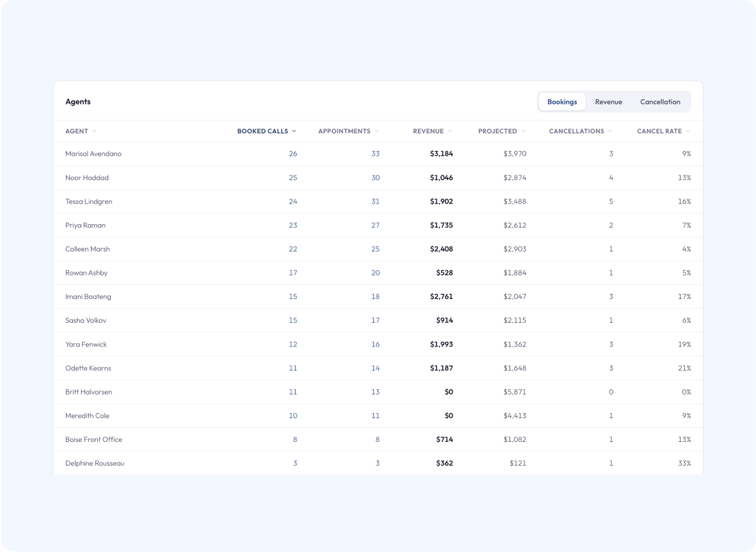The image size is (756, 552).
Task: Select the 0% cancel rate cell
Action: (686, 392)
